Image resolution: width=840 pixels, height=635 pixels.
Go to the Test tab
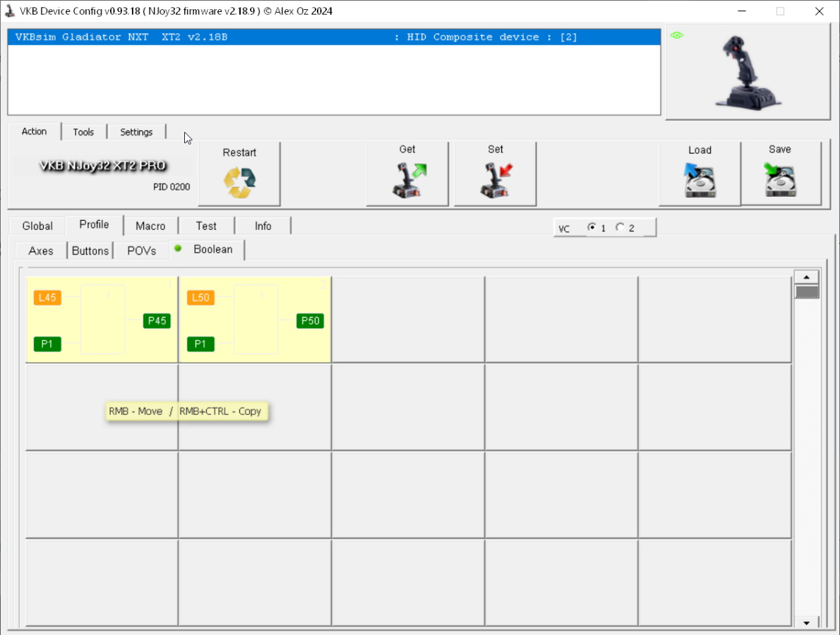(206, 226)
